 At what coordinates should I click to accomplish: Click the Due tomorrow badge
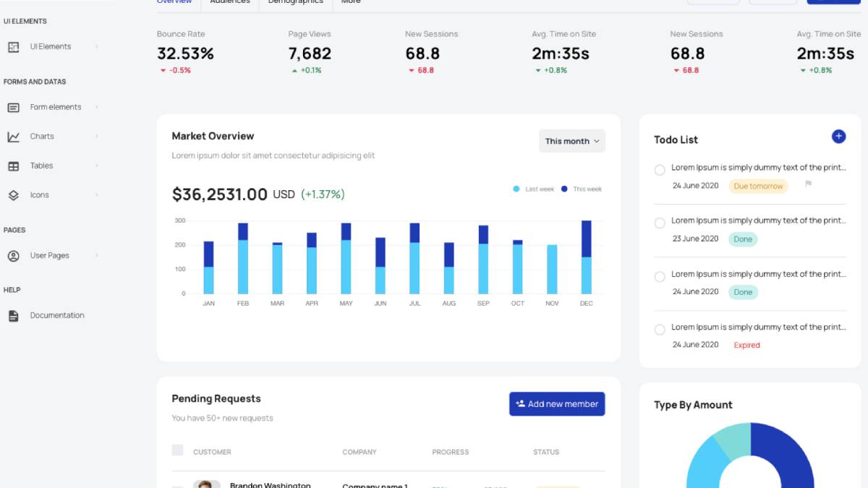click(758, 187)
